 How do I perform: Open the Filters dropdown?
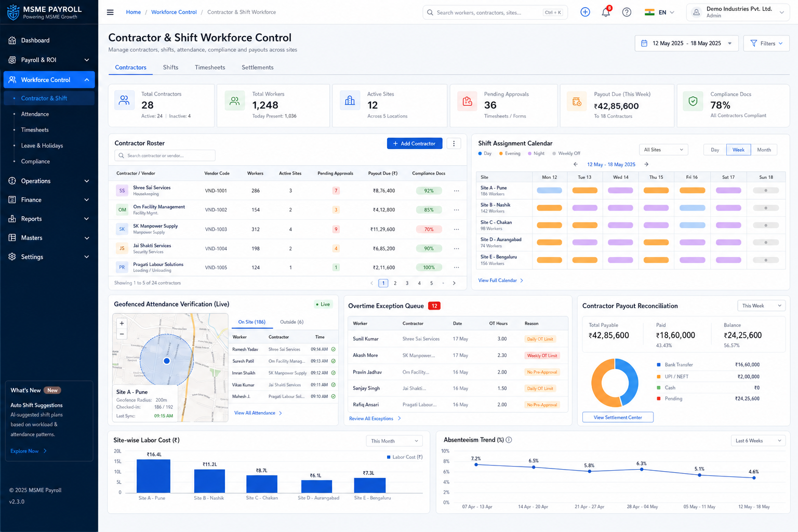tap(766, 44)
